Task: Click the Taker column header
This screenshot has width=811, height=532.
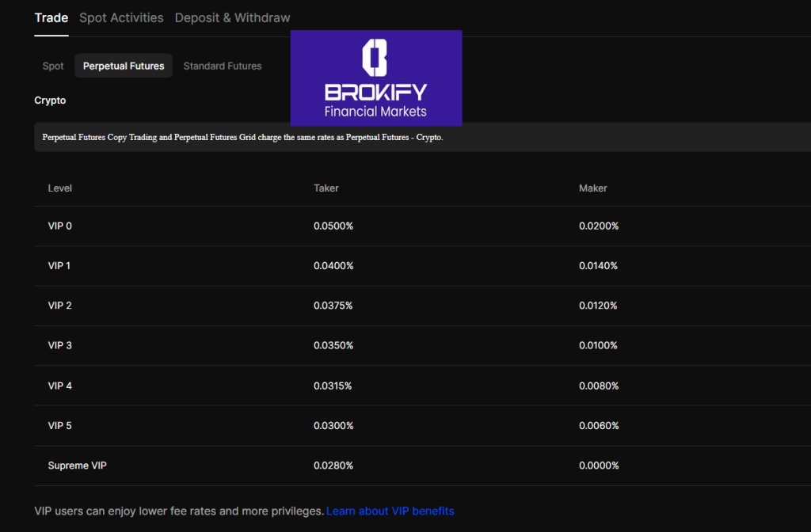Action: point(326,188)
